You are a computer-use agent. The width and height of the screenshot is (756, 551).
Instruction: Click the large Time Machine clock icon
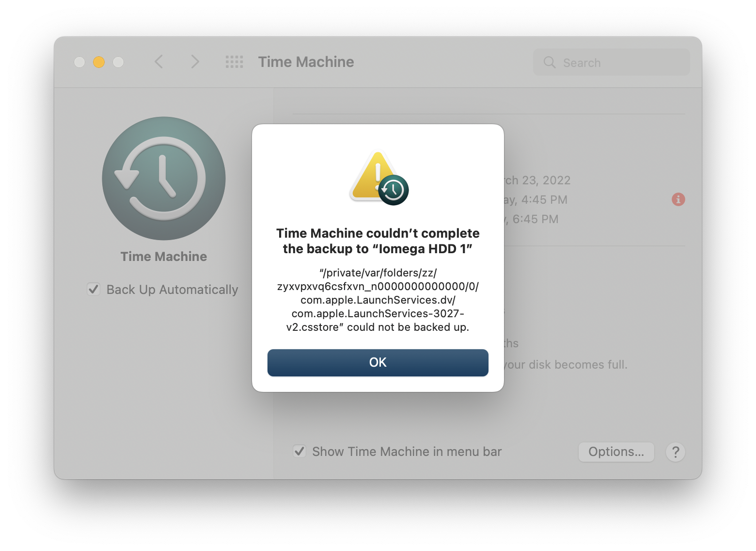(164, 178)
